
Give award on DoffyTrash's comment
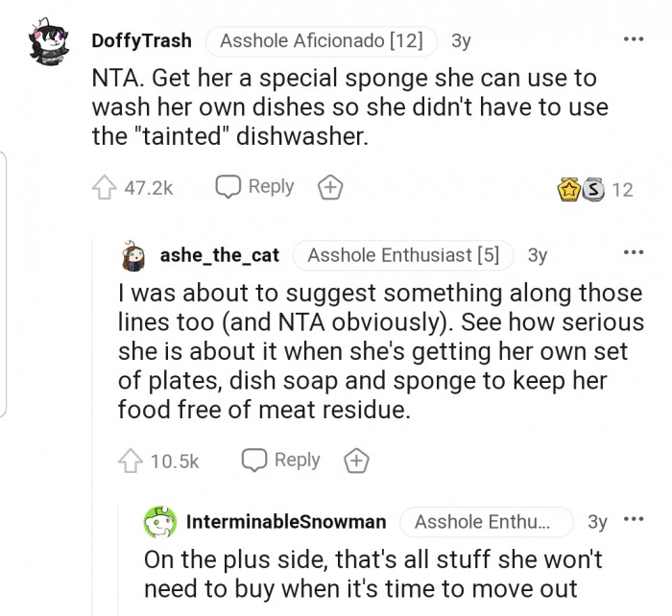pos(330,188)
